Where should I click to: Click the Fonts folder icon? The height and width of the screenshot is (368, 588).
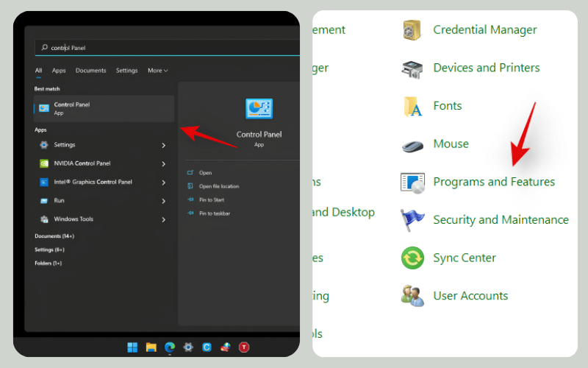click(413, 107)
